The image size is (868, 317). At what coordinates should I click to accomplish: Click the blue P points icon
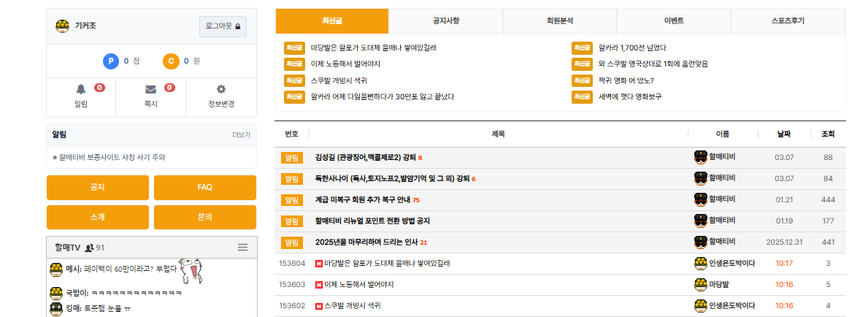(111, 61)
